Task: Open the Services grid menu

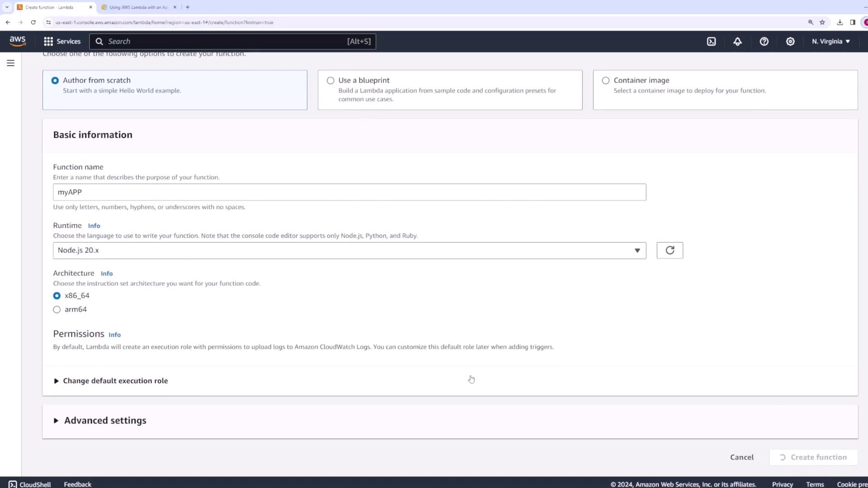Action: (62, 41)
